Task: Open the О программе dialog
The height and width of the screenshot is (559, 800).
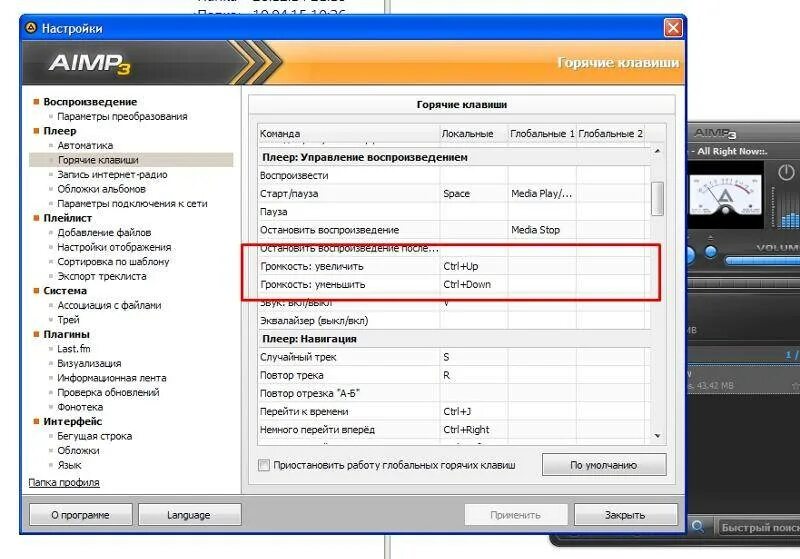Action: (80, 515)
